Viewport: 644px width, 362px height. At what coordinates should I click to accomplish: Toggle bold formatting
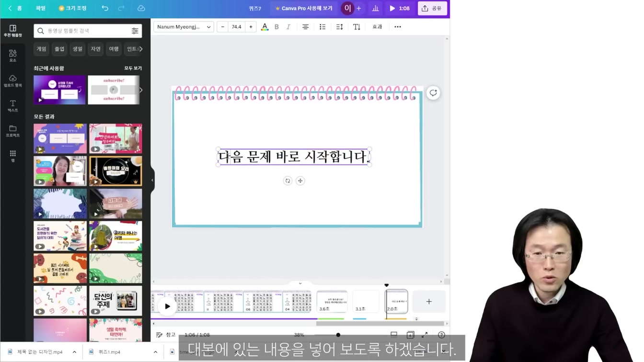[276, 27]
